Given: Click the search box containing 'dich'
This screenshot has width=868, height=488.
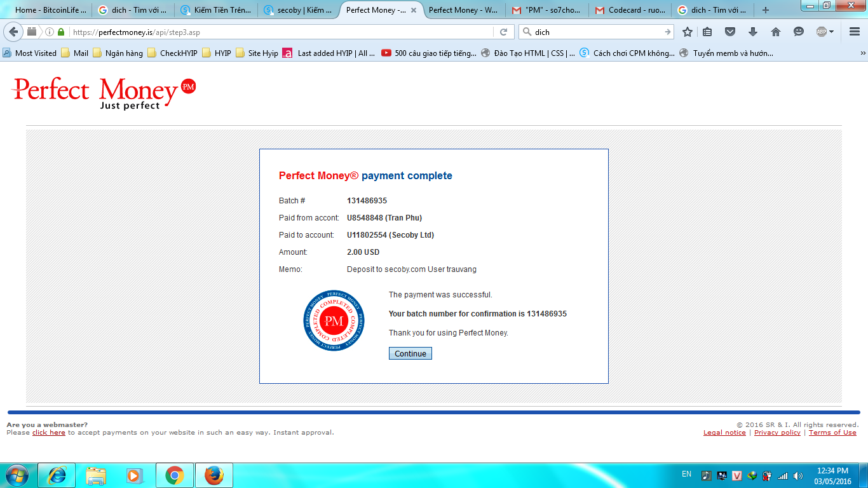Looking at the screenshot, I should click(597, 32).
